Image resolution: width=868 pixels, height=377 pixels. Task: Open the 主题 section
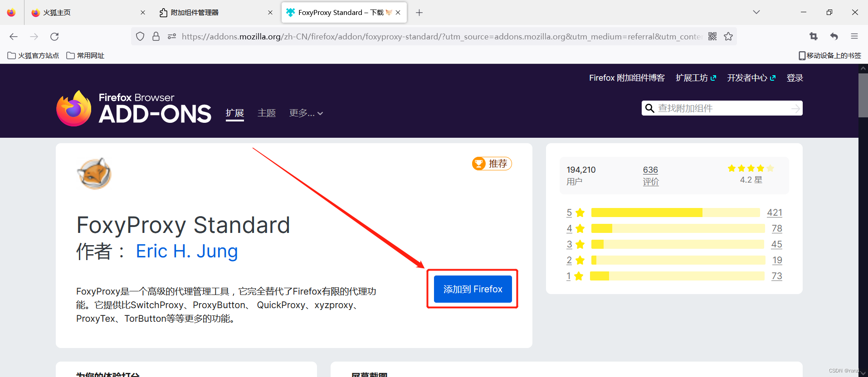point(267,113)
